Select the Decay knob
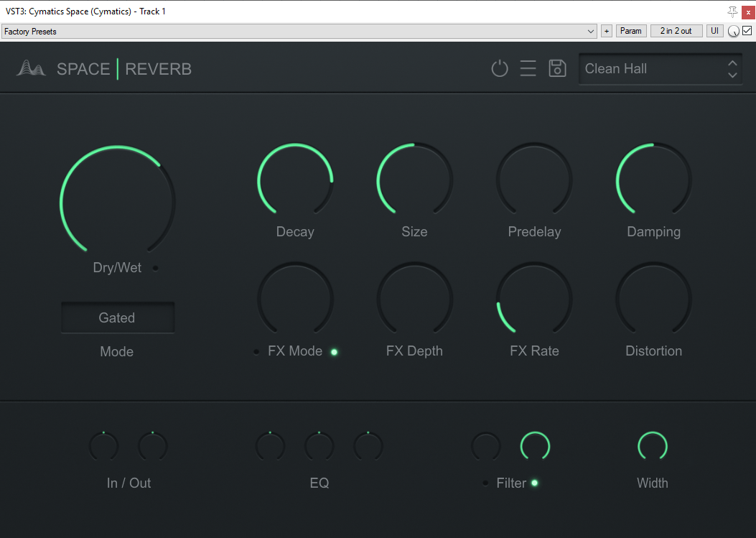 tap(295, 180)
